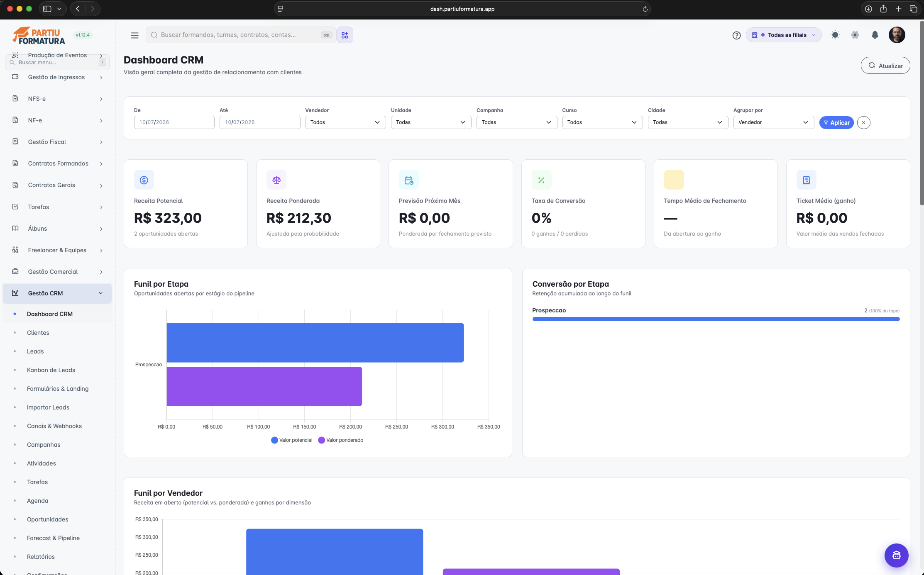Click the De date field
The image size is (924, 575).
[174, 122]
